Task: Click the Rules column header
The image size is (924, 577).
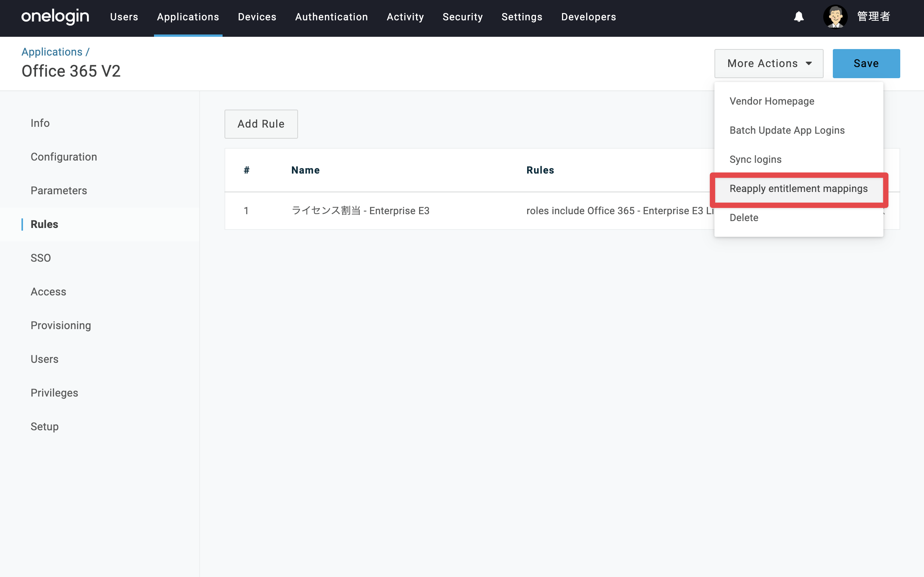Action: pos(540,170)
